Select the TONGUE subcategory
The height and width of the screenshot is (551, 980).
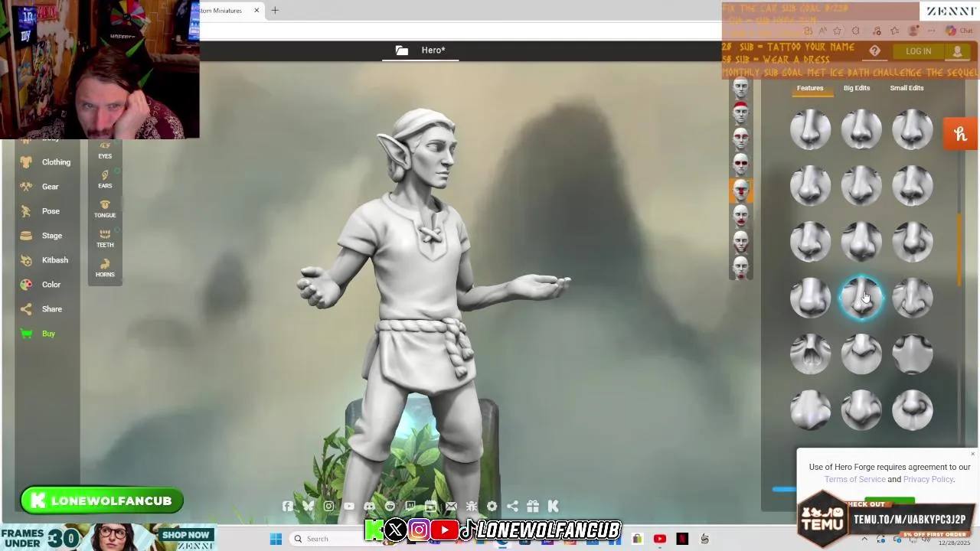click(x=105, y=209)
